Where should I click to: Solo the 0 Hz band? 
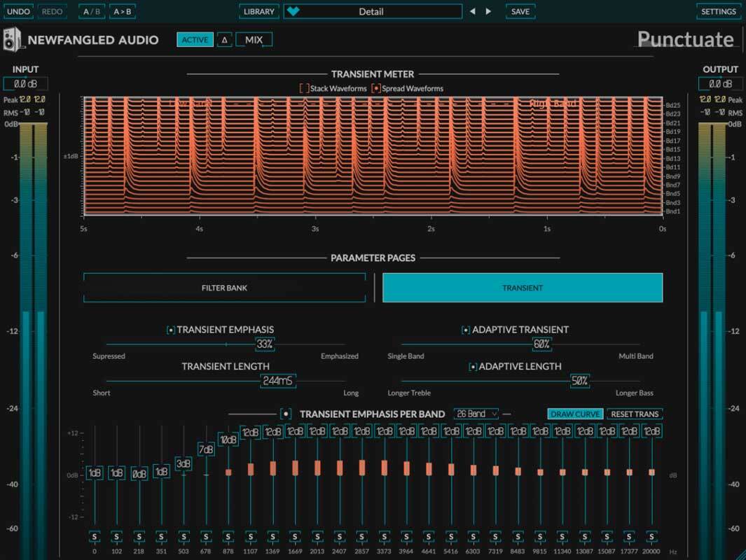95,537
